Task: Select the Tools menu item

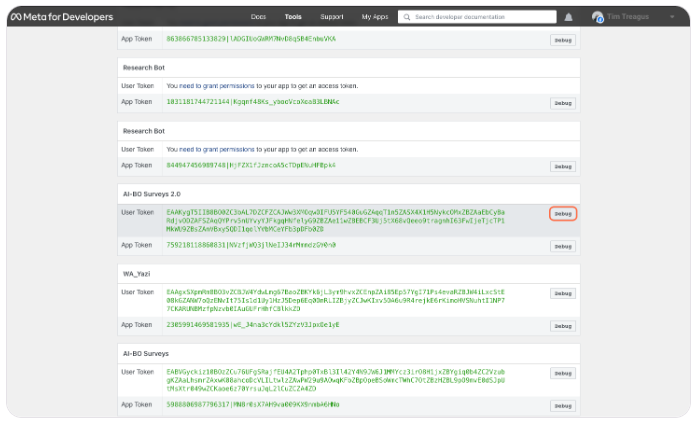Action: point(292,17)
